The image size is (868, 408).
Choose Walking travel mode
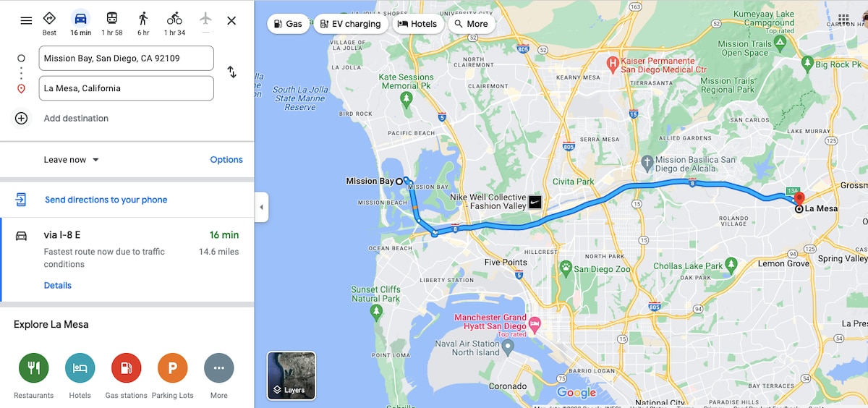(x=143, y=23)
